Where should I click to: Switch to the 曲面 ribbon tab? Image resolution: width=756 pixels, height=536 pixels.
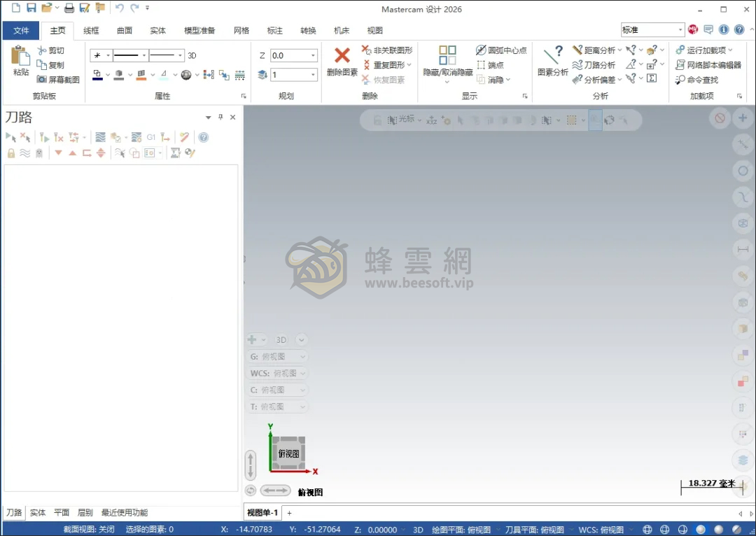[x=125, y=30]
